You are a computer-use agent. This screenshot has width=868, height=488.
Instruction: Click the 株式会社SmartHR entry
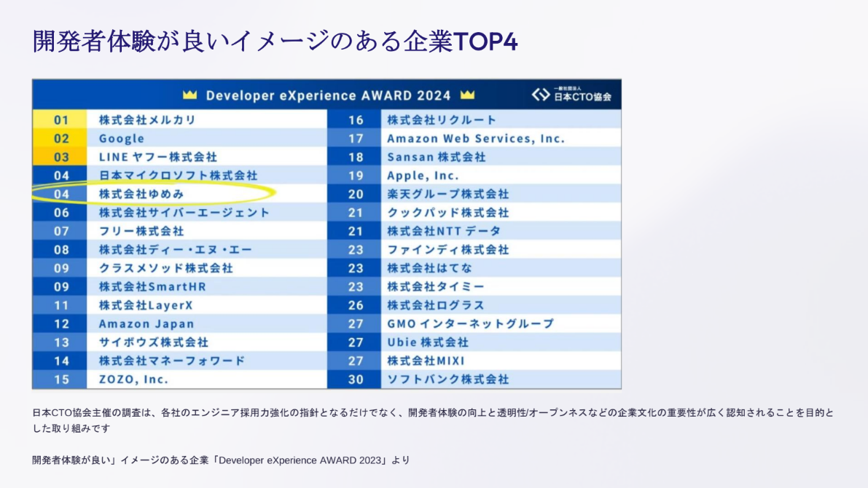coord(153,286)
